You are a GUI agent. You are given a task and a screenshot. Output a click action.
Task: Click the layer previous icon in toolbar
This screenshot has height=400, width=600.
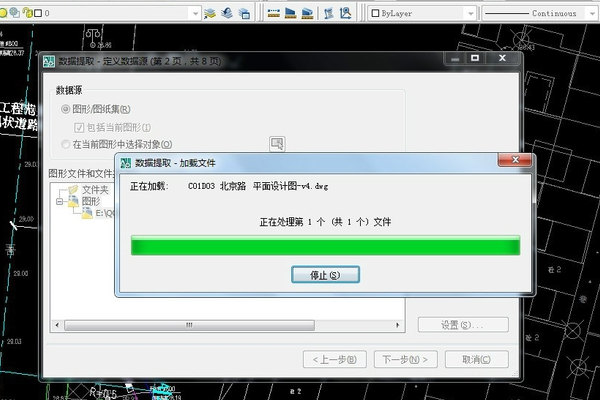pos(227,13)
